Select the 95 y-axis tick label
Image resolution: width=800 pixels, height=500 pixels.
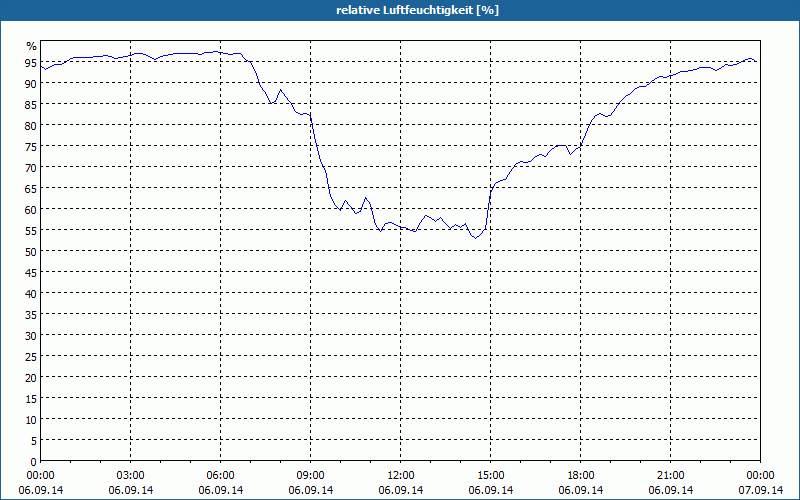[x=30, y=62]
